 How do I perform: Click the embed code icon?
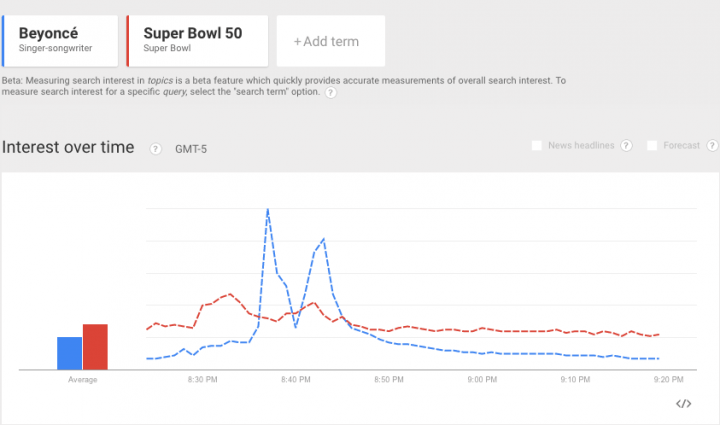[x=684, y=404]
